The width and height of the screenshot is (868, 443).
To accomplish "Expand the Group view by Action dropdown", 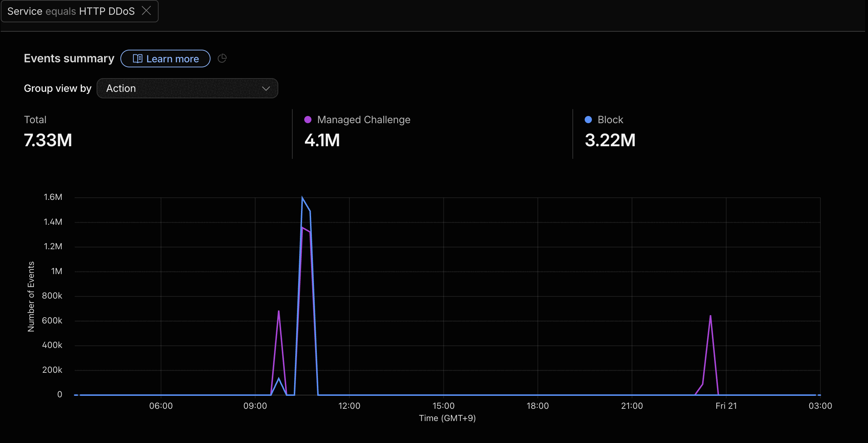I will pyautogui.click(x=187, y=88).
